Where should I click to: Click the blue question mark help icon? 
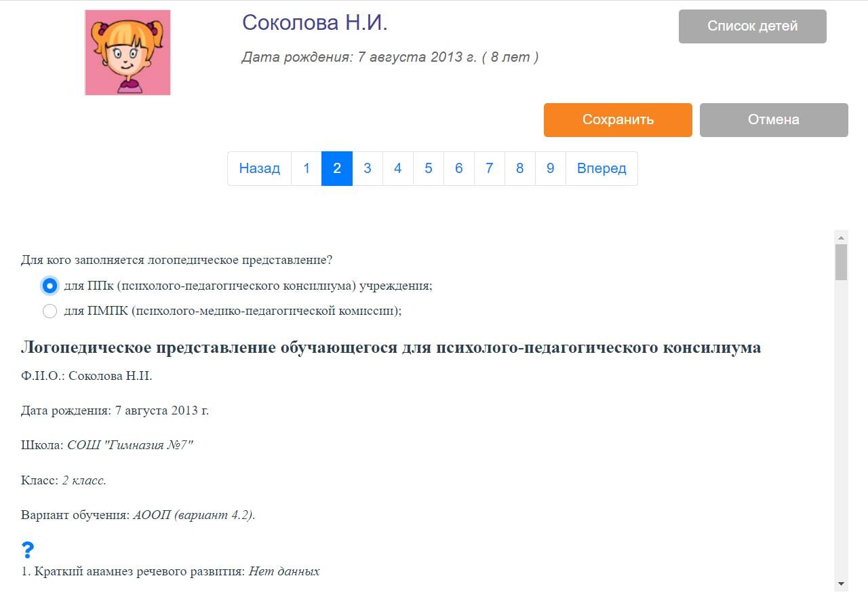[x=28, y=550]
